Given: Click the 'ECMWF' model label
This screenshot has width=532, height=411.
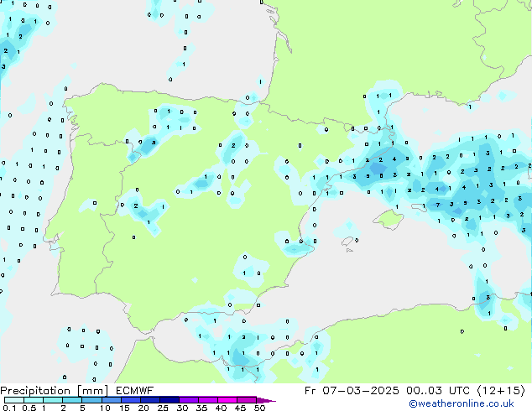Looking at the screenshot, I should click(135, 391).
